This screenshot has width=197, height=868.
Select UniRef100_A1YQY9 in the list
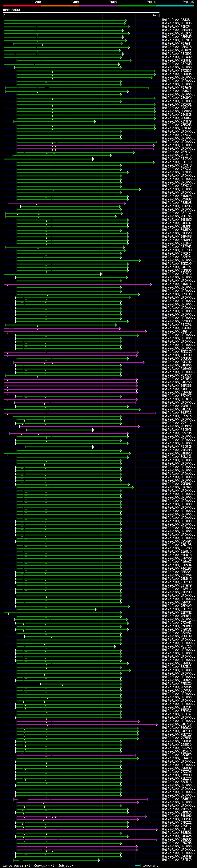pos(177,121)
